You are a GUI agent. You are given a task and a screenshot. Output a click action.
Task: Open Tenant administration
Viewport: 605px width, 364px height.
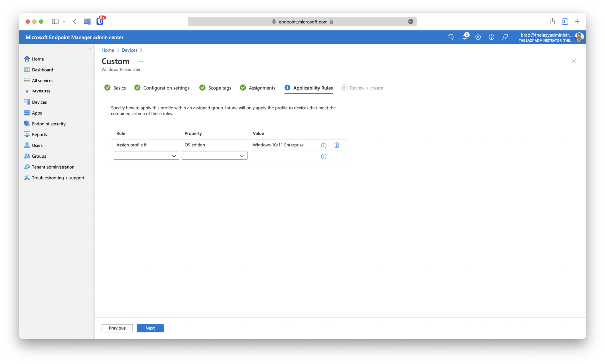coord(49,167)
